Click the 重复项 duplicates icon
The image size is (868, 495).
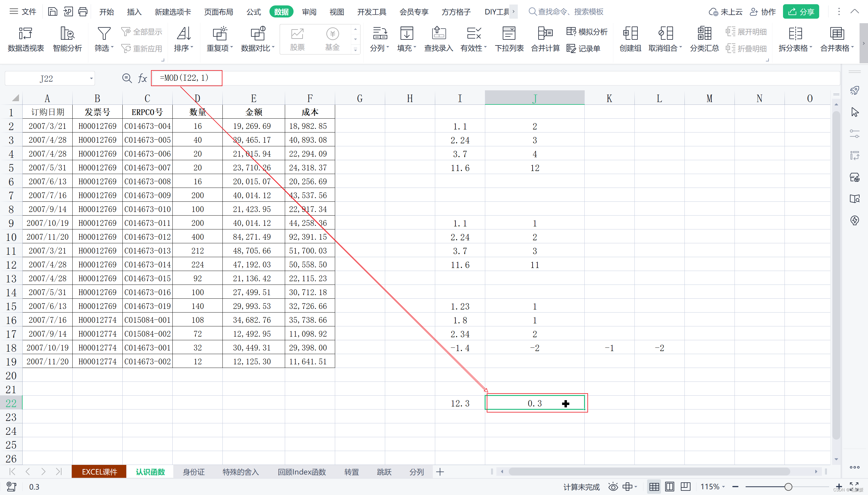click(220, 33)
